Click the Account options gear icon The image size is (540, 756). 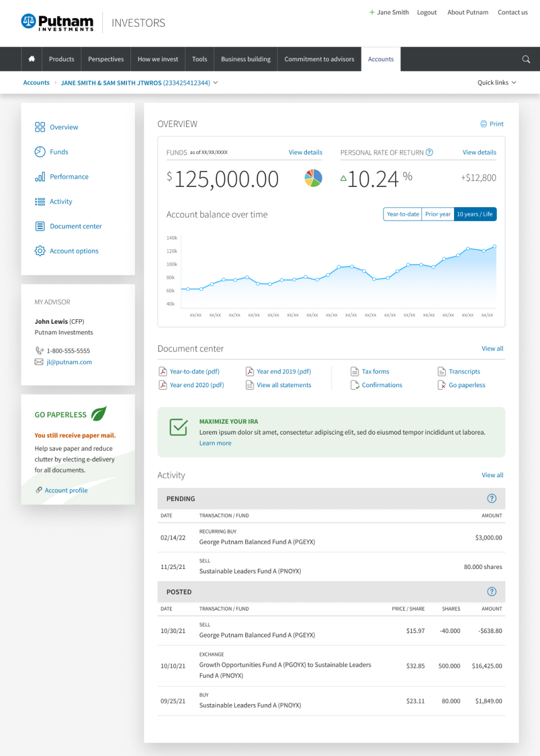(40, 250)
